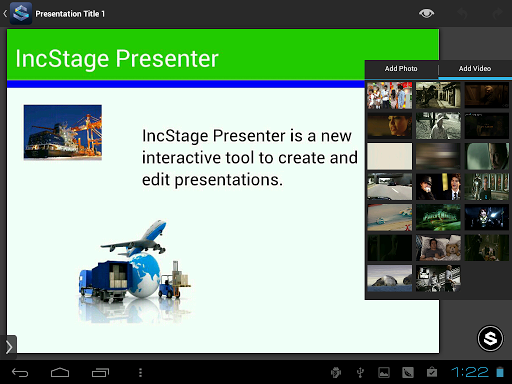This screenshot has height=384, width=512.
Task: Tap the Android back navigation button
Action: tap(20, 372)
